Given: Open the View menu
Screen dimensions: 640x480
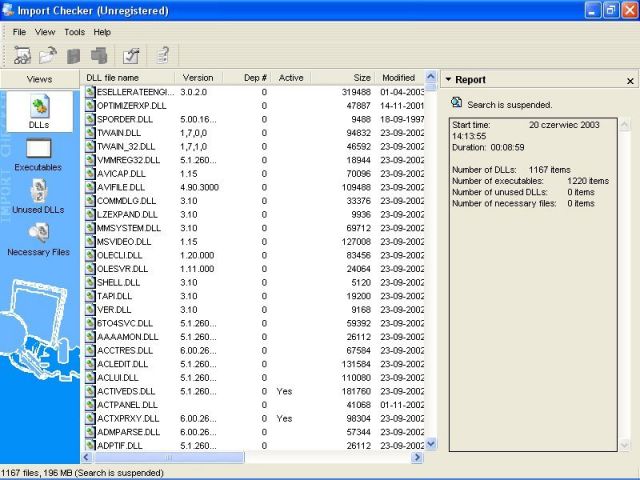Looking at the screenshot, I should [45, 32].
